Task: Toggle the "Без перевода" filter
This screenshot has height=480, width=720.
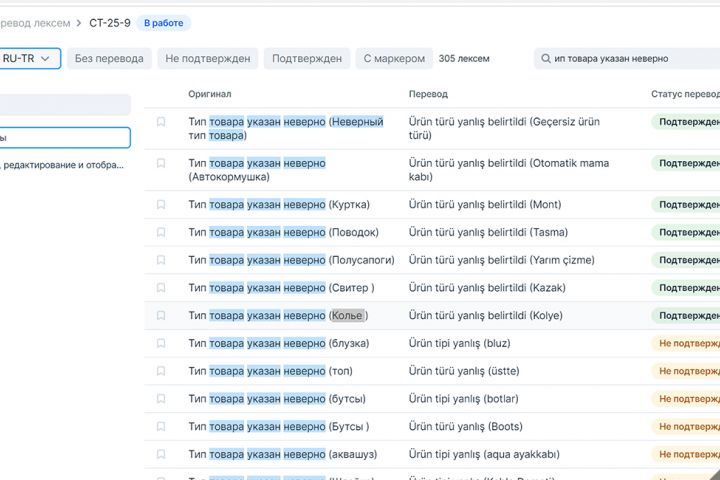Action: 109,59
